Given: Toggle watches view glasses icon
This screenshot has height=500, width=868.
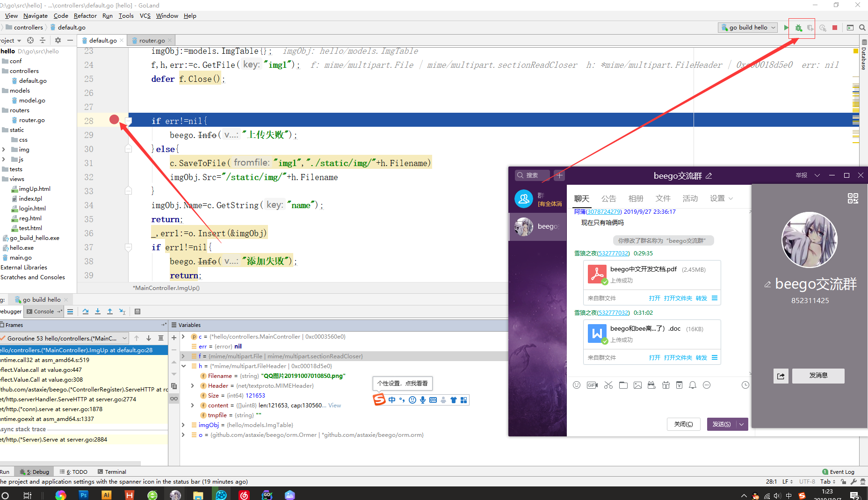Looking at the screenshot, I should [x=174, y=399].
